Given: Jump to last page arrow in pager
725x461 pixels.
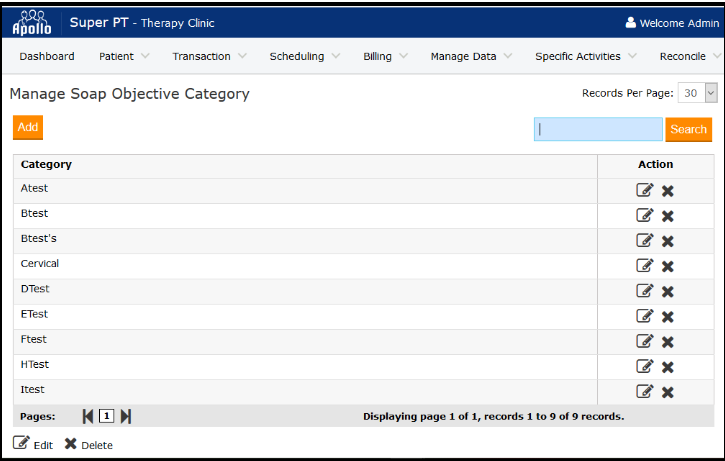Looking at the screenshot, I should click(126, 416).
